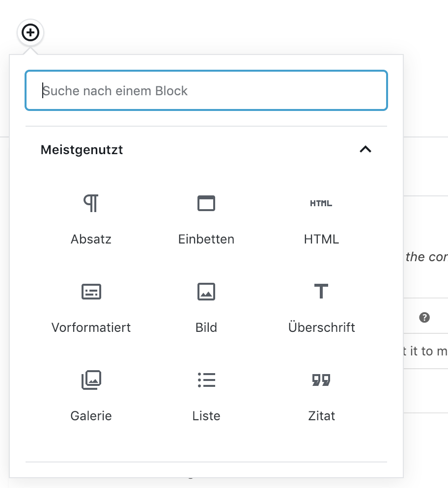This screenshot has width=448, height=488.
Task: Focus the 'Suche nach einem Block' search field
Action: [206, 90]
